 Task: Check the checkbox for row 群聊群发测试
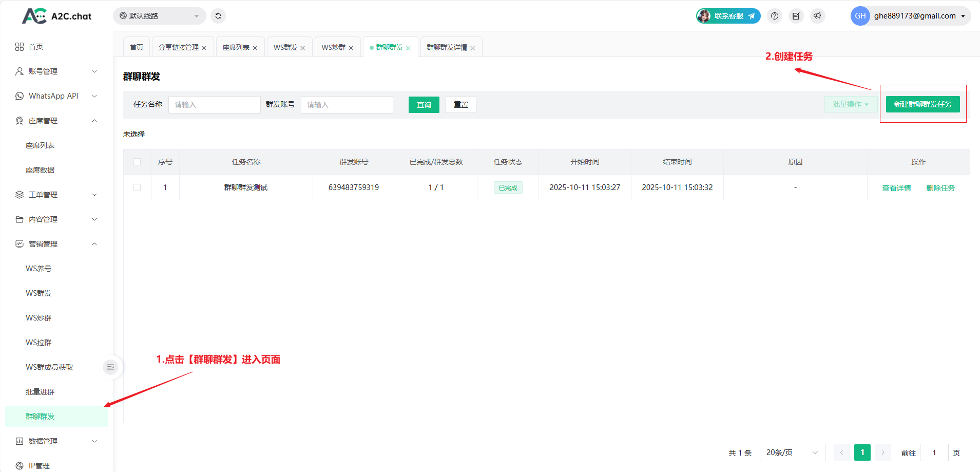click(137, 187)
